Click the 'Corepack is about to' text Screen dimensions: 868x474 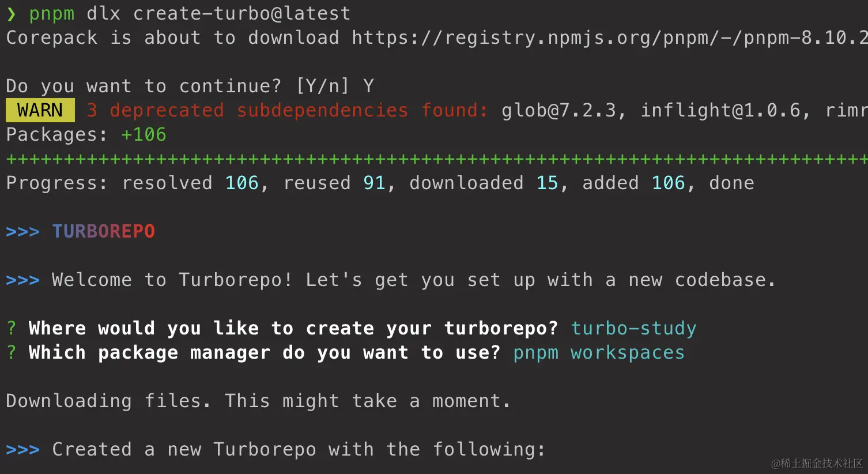point(121,37)
